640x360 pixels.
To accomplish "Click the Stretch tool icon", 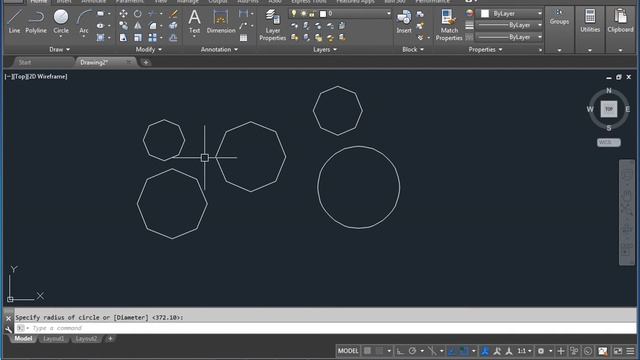I will pos(123,38).
